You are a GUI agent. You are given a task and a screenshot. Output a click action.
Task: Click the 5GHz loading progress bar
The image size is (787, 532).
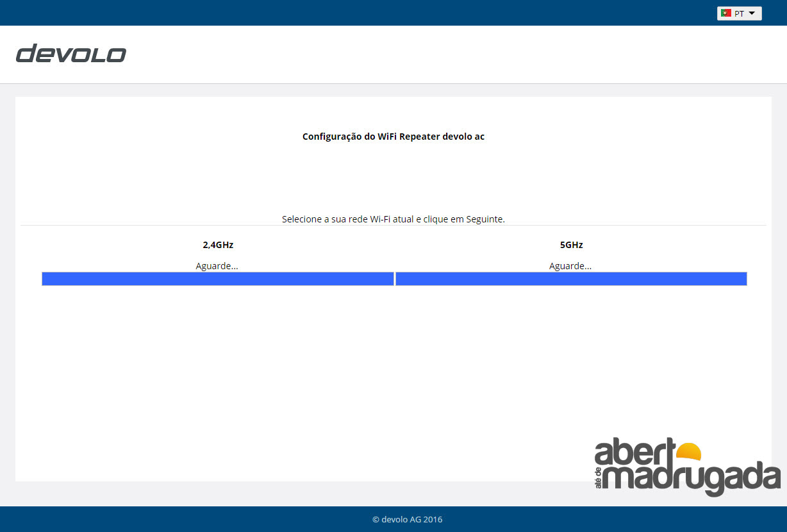[x=571, y=279]
